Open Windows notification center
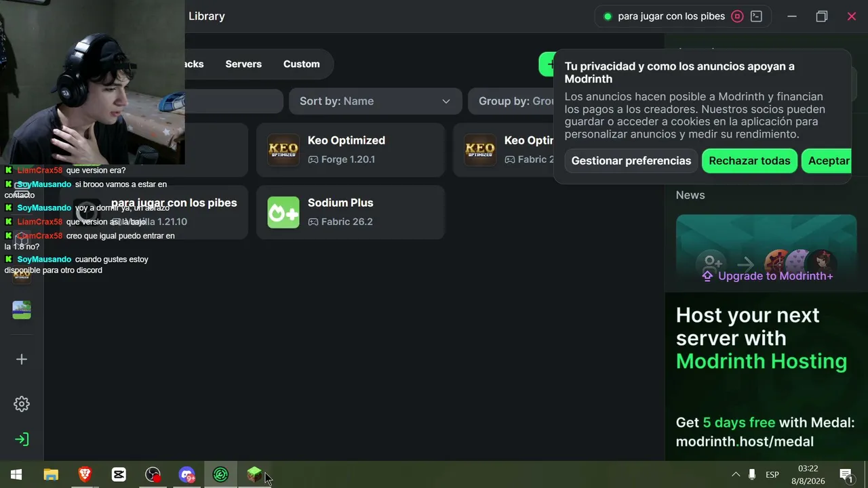 (846, 474)
